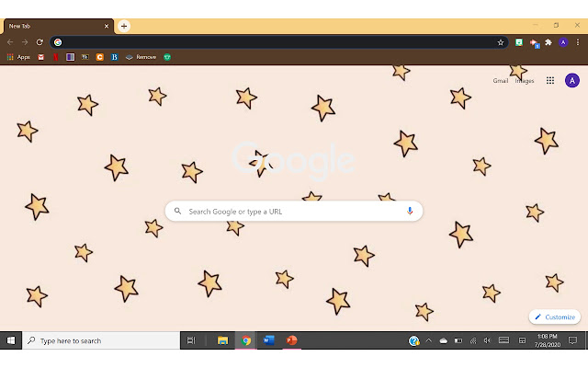This screenshot has height=368, width=588.
Task: Open the green round bookmark icon
Action: tap(167, 57)
